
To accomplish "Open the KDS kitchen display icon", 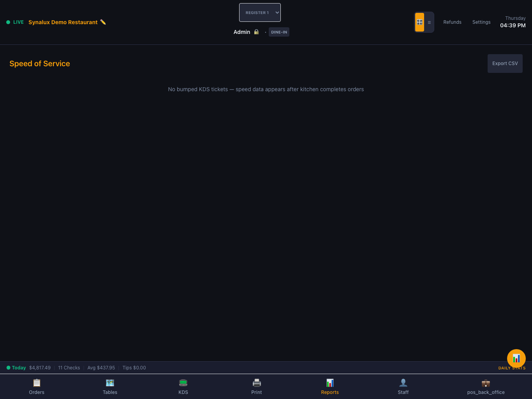I will pyautogui.click(x=183, y=383).
